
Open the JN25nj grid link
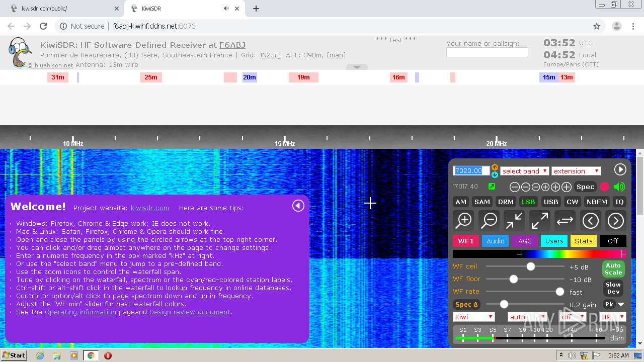coord(270,55)
